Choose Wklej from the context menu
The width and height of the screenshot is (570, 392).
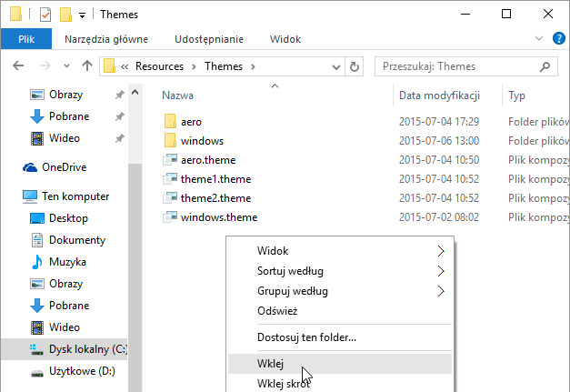(x=340, y=364)
